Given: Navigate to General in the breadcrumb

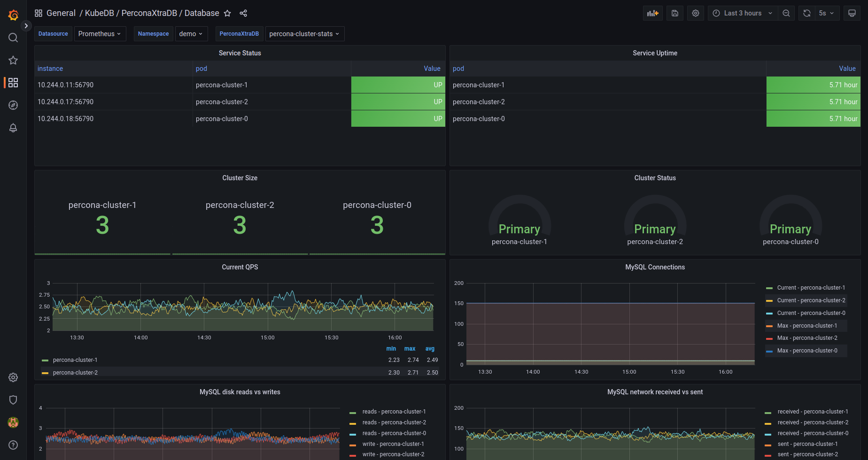Looking at the screenshot, I should pyautogui.click(x=61, y=13).
